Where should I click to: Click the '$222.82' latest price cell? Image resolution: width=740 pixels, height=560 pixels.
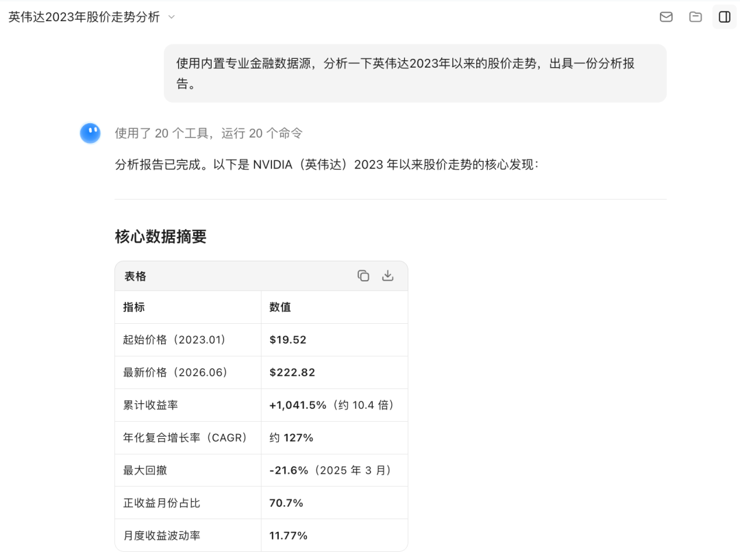(292, 372)
